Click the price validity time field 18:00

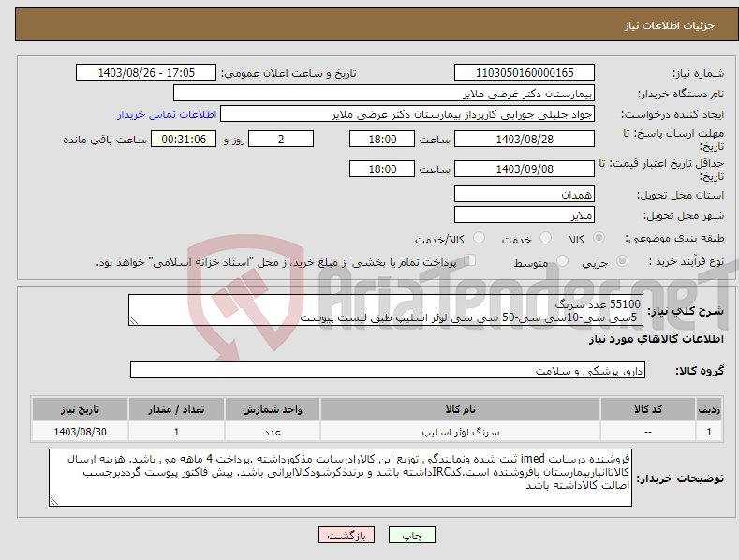point(382,169)
